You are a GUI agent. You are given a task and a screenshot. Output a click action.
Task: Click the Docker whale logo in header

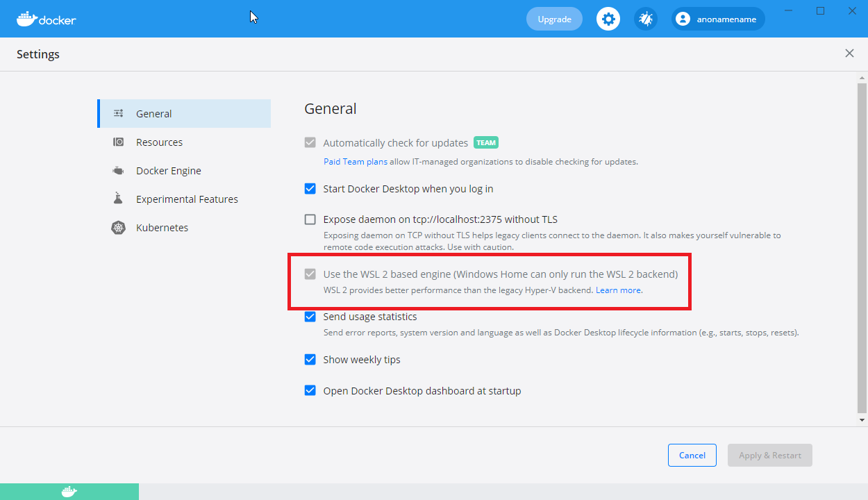pyautogui.click(x=46, y=19)
